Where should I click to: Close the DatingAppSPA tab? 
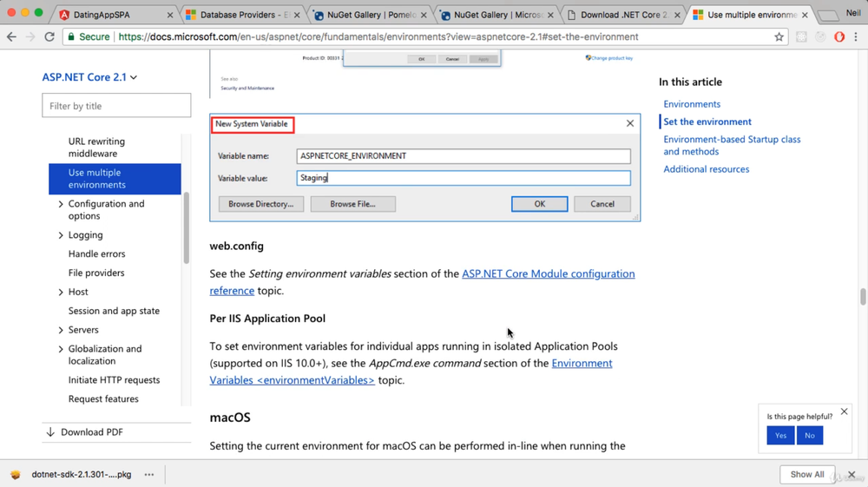click(x=170, y=15)
